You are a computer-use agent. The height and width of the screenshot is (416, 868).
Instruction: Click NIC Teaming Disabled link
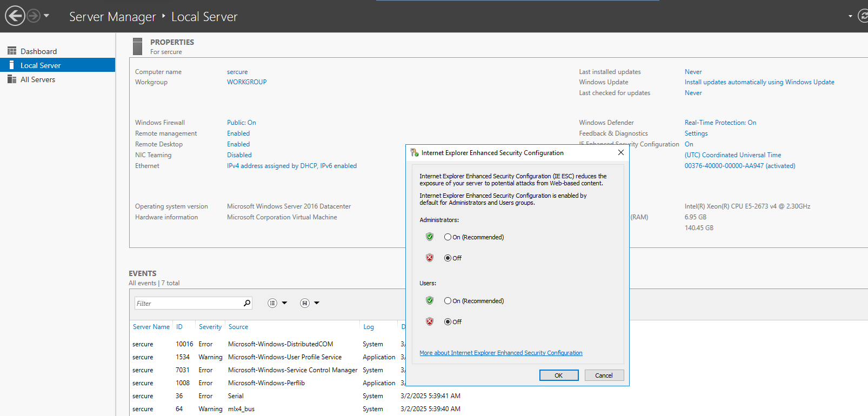point(239,155)
